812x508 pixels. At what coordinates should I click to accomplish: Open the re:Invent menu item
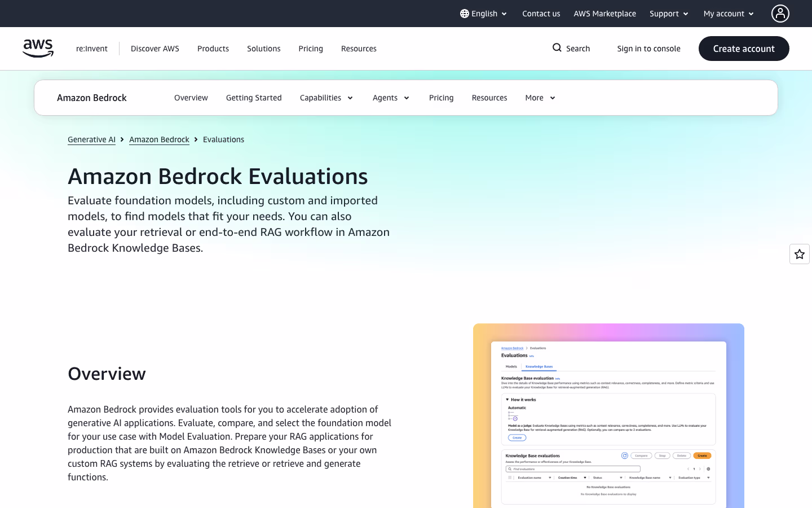point(92,49)
